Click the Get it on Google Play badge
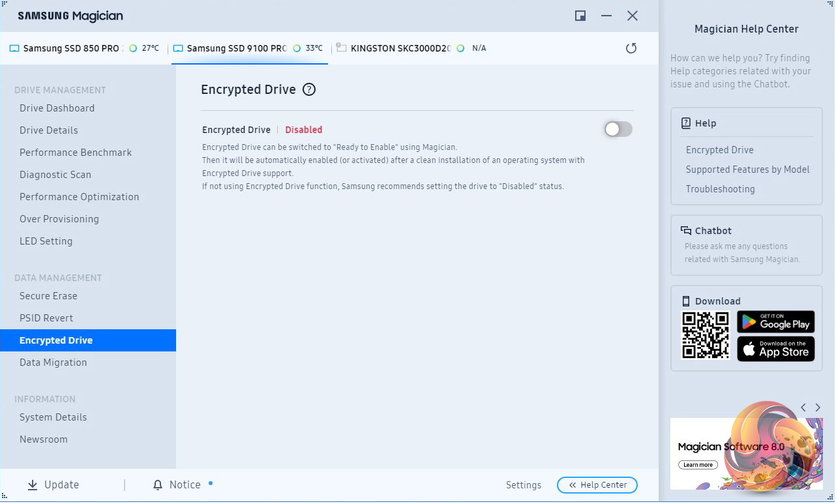The height and width of the screenshot is (504, 836). [x=776, y=322]
